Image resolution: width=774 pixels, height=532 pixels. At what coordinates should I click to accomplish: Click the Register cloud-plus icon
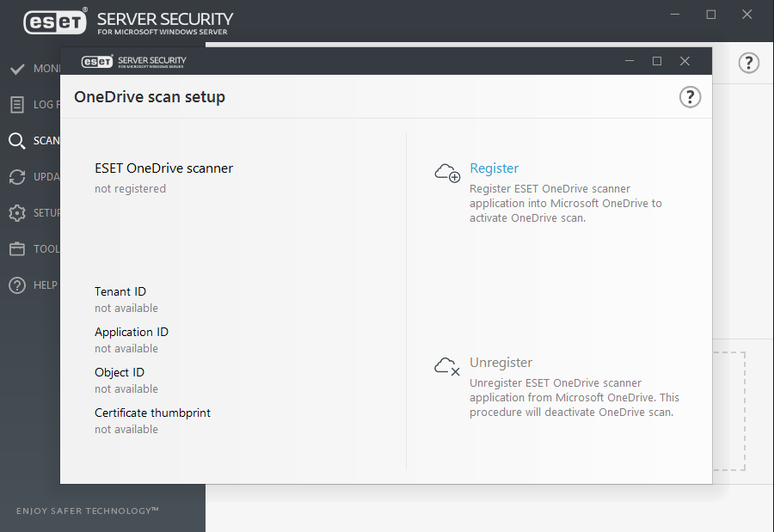(x=447, y=173)
